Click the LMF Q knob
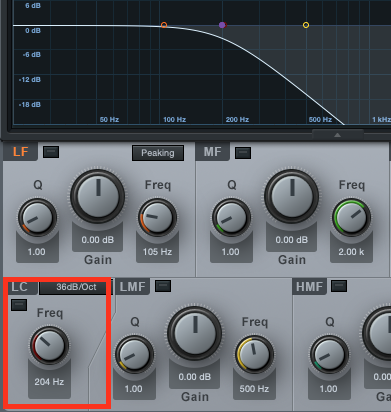 [134, 355]
